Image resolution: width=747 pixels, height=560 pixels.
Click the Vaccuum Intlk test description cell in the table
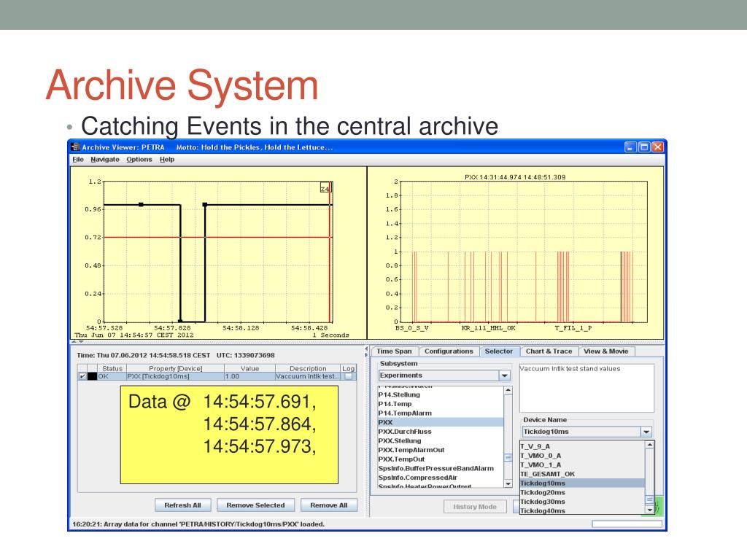pos(308,376)
